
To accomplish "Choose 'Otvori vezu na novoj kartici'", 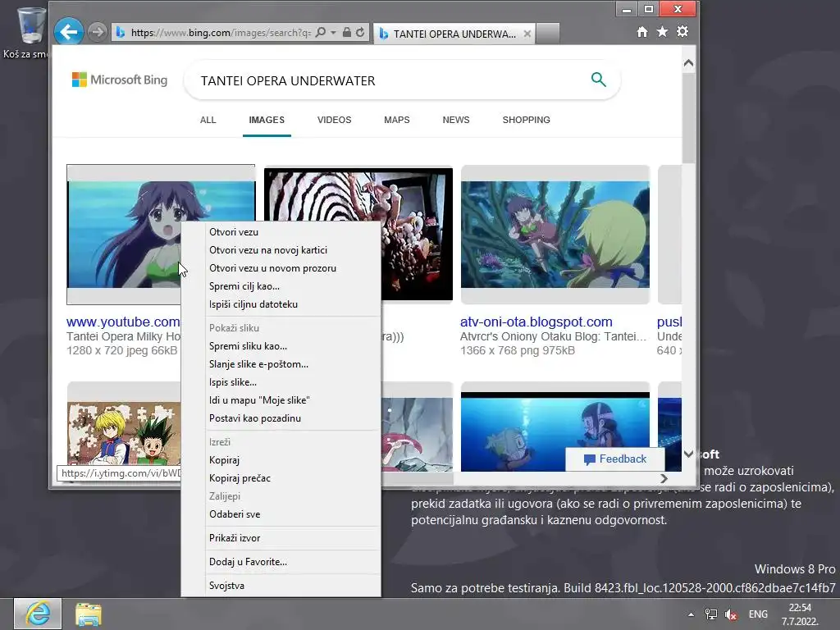I will pos(281,250).
